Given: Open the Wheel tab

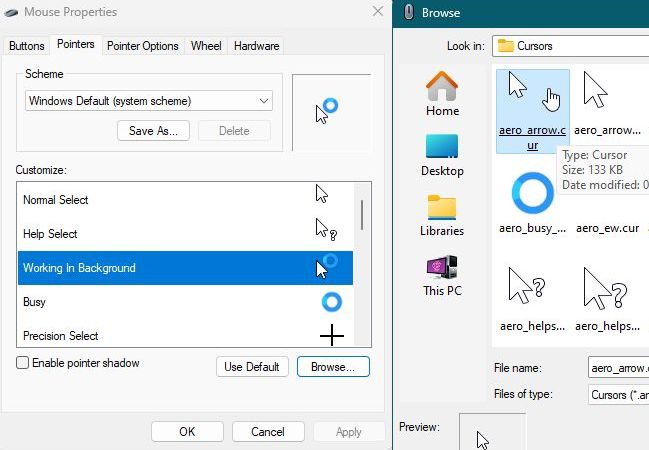Looking at the screenshot, I should click(x=206, y=46).
